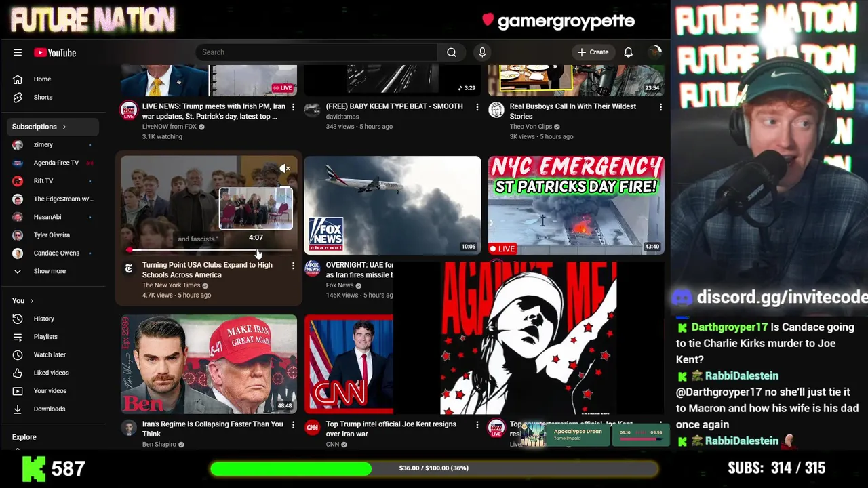The height and width of the screenshot is (488, 868).
Task: Open Ben Shapiro channel avatar
Action: 129,428
